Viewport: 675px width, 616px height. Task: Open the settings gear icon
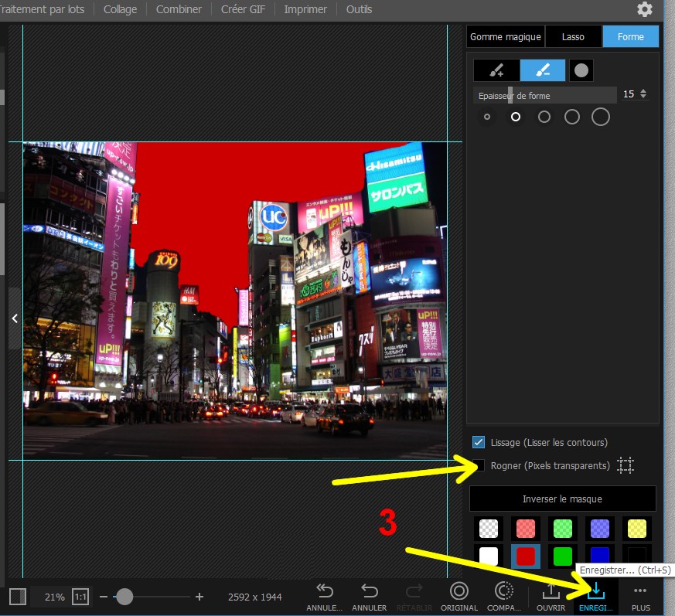pyautogui.click(x=644, y=9)
